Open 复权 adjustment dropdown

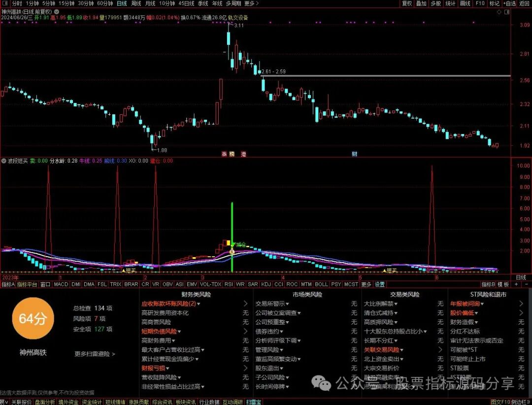[407, 3]
